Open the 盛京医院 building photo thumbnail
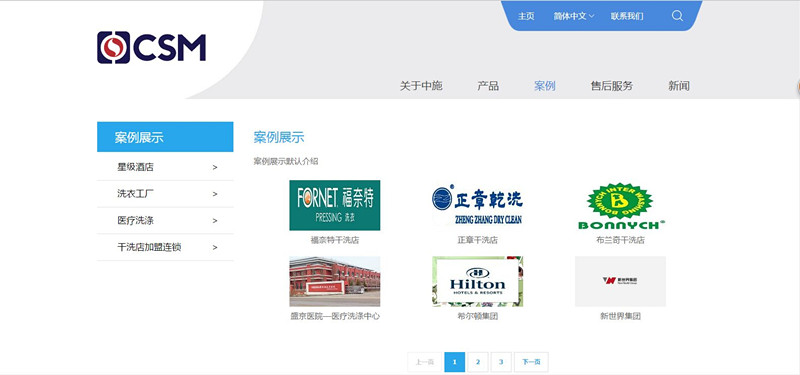 point(335,281)
